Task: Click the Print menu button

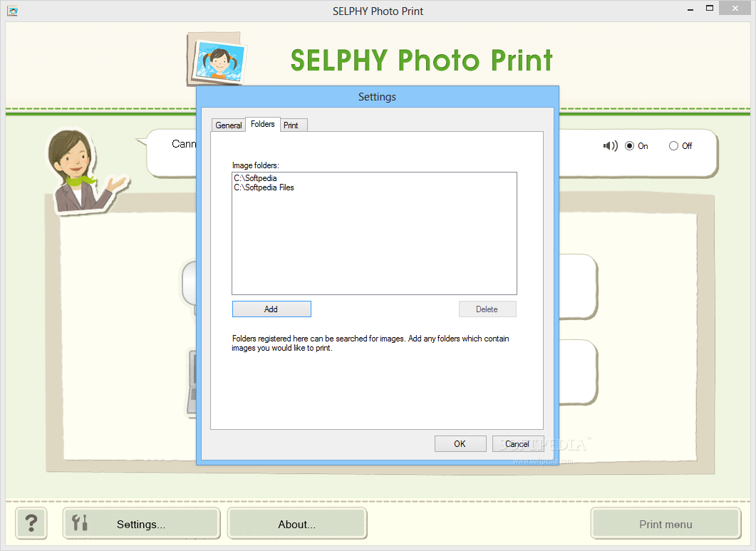Action: (x=666, y=523)
